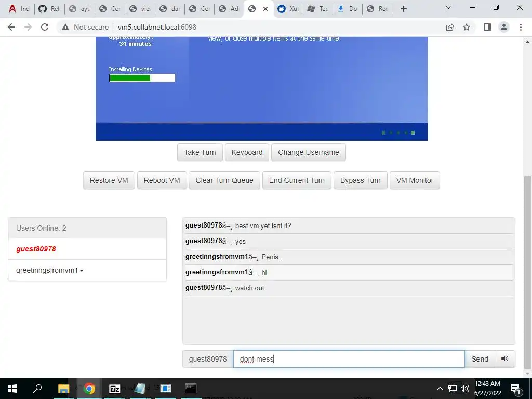This screenshot has width=532, height=399.
Task: Click the volume icon in system tray
Action: (x=465, y=389)
